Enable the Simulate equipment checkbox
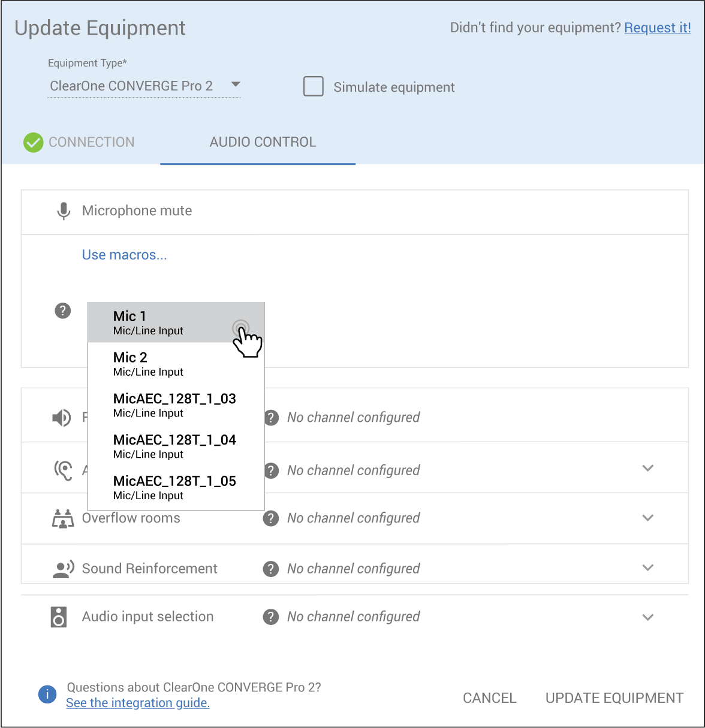The image size is (705, 728). tap(314, 87)
